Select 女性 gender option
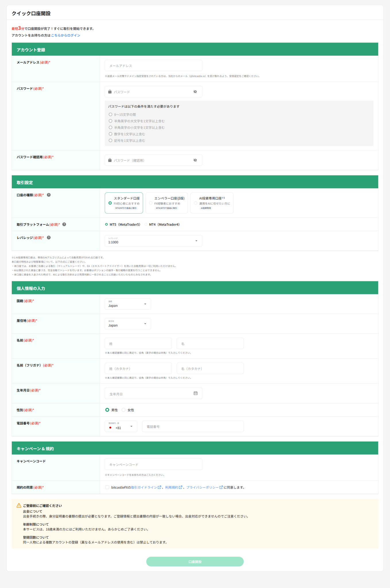This screenshot has width=390, height=588. (x=124, y=410)
